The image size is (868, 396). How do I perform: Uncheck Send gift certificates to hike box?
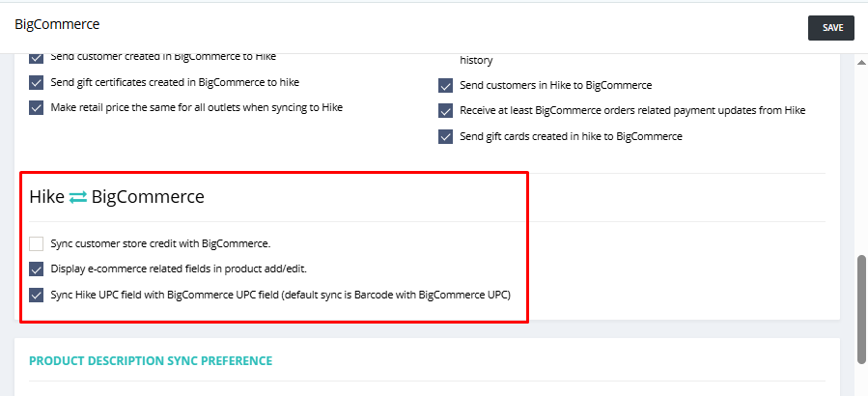click(36, 82)
